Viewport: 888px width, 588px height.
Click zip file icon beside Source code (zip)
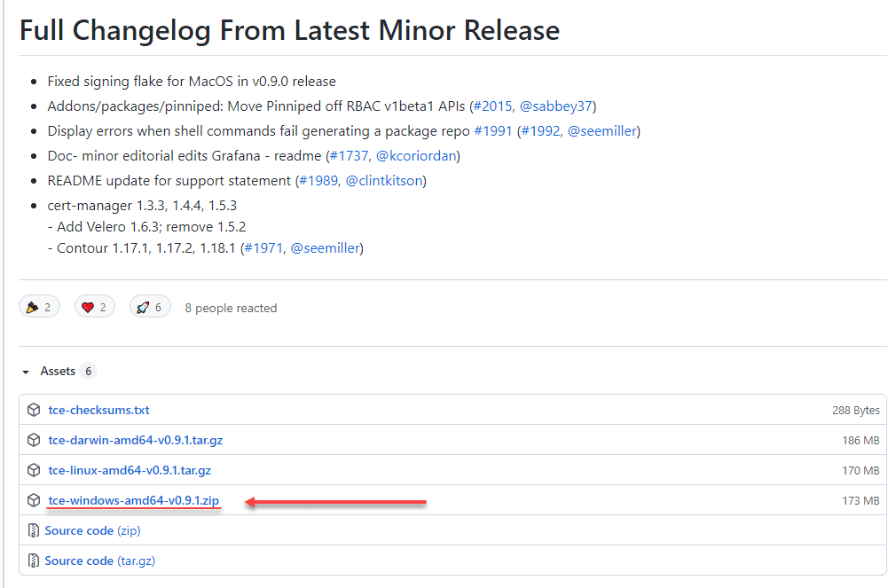[x=34, y=530]
